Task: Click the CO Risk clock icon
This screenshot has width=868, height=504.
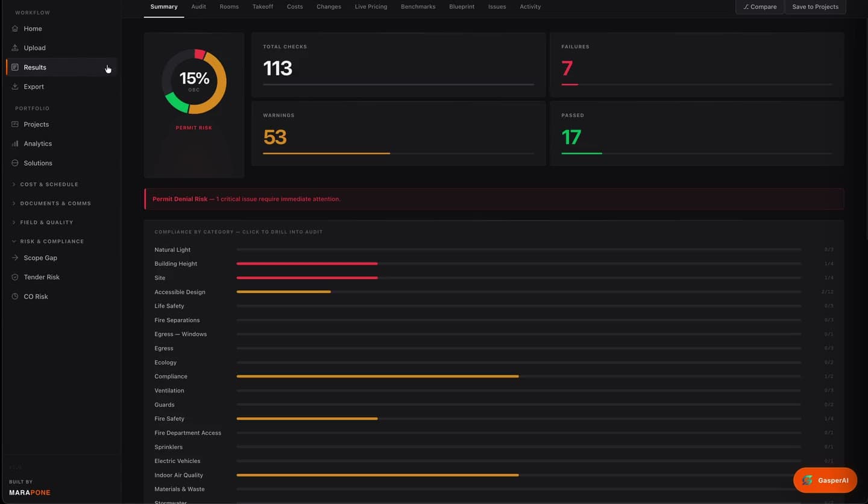Action: pos(15,296)
